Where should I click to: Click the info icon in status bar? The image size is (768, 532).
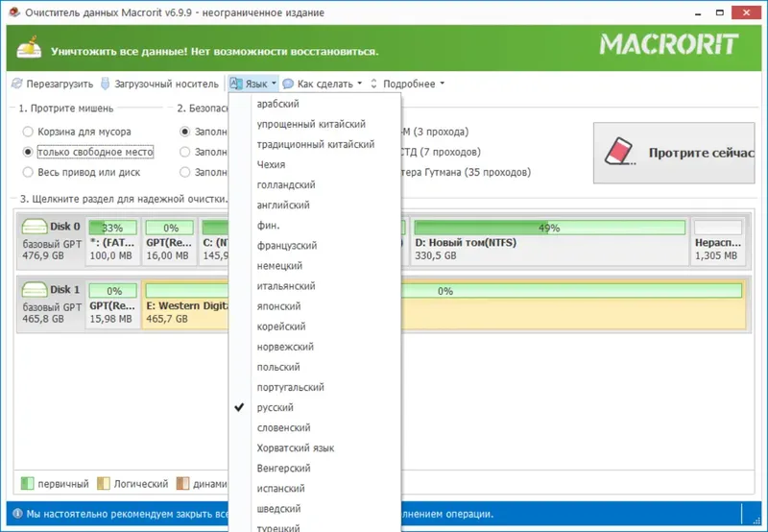[17, 514]
